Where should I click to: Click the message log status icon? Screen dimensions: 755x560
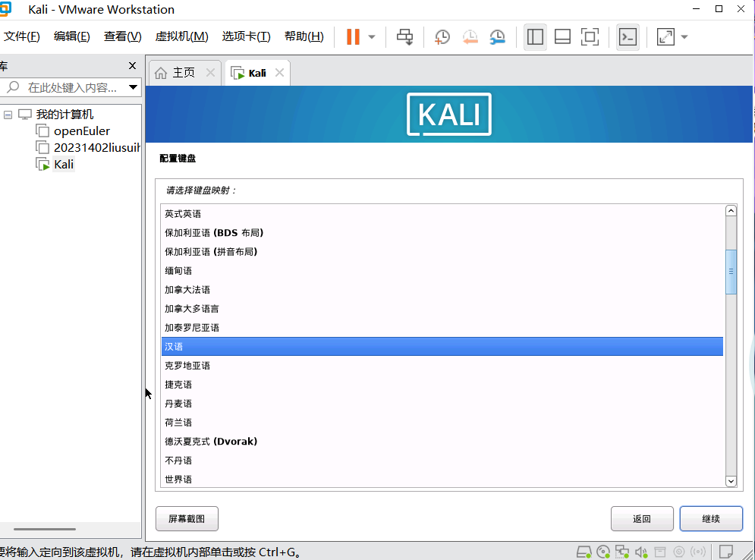(726, 552)
